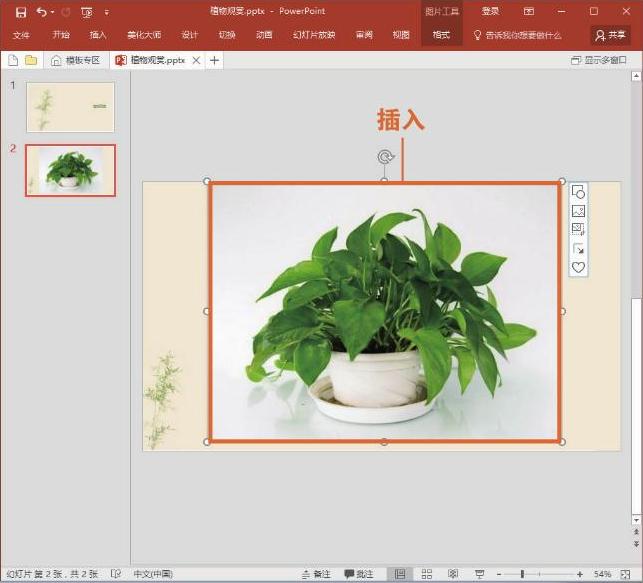Click the 告诉我你想要做什么 search box

(x=518, y=35)
